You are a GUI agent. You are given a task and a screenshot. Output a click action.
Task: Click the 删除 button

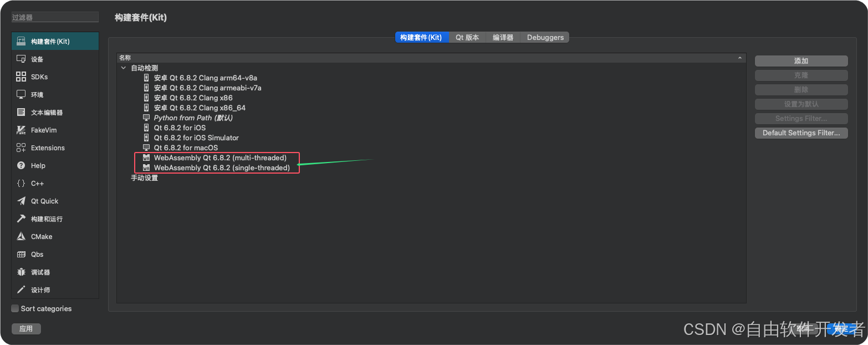[x=801, y=90]
